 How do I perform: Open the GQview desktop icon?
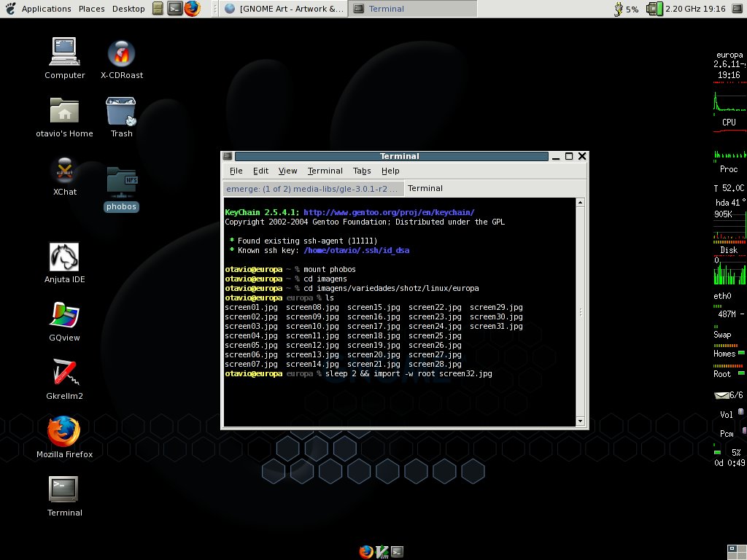64,316
